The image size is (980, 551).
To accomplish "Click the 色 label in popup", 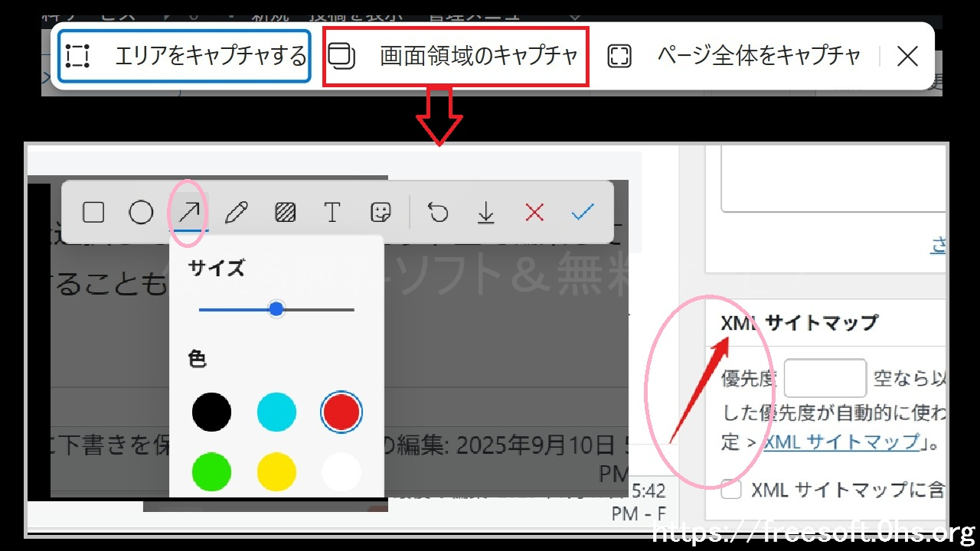I will coord(198,358).
